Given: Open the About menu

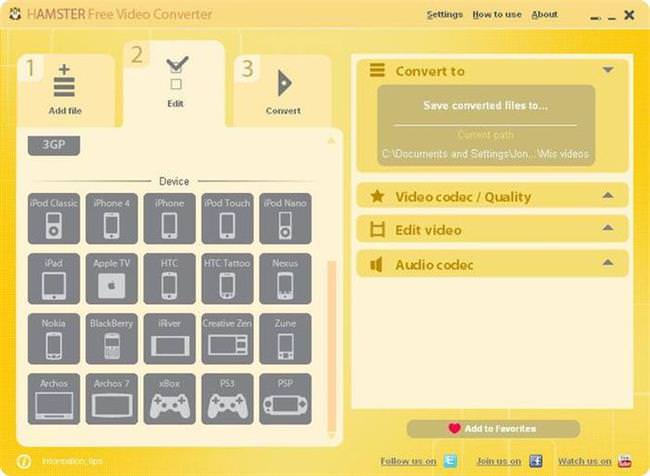Looking at the screenshot, I should tap(544, 15).
